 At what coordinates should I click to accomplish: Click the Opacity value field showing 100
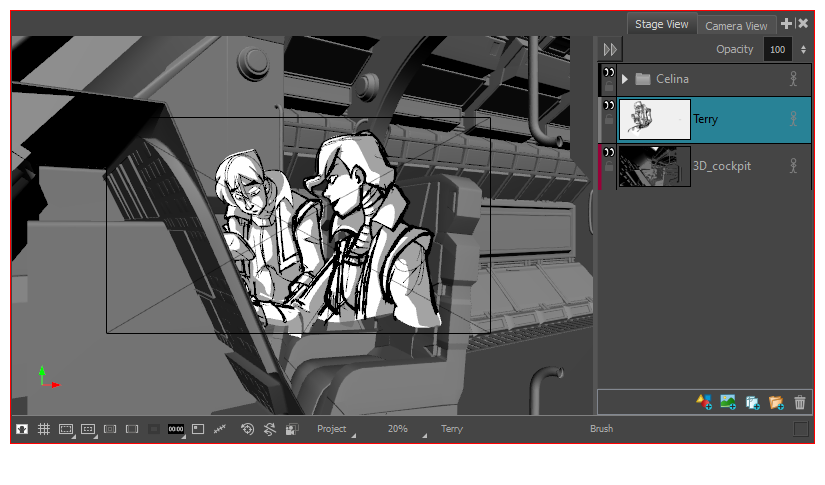click(778, 49)
